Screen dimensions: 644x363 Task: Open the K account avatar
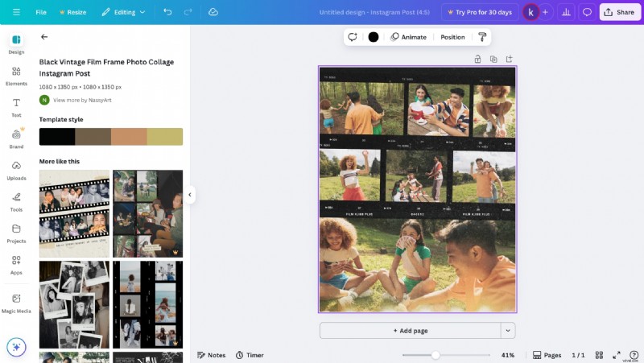coord(530,12)
